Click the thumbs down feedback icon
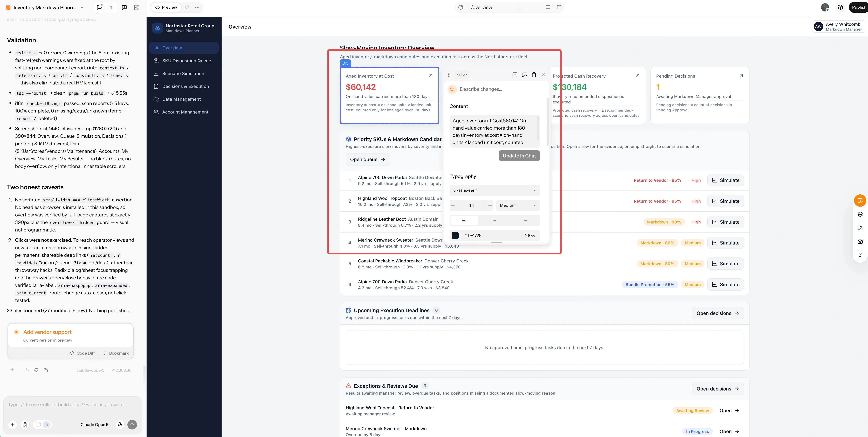 36,370
